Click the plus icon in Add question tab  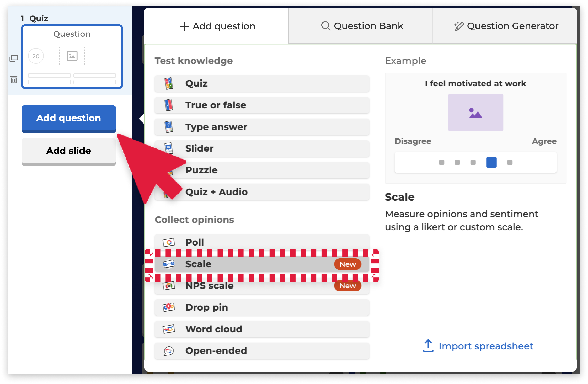point(185,26)
